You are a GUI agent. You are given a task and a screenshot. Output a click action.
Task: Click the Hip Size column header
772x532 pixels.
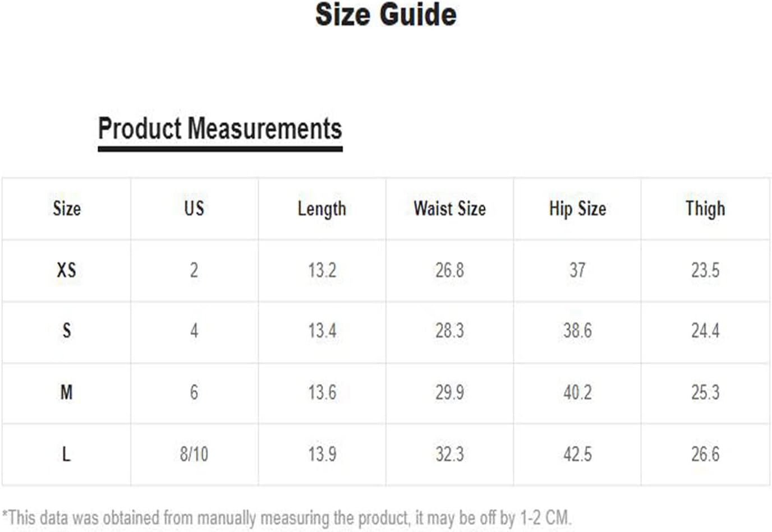[577, 209]
